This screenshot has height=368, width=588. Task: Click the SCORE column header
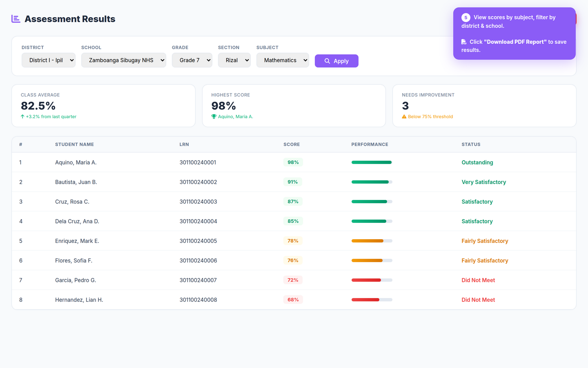(x=292, y=144)
